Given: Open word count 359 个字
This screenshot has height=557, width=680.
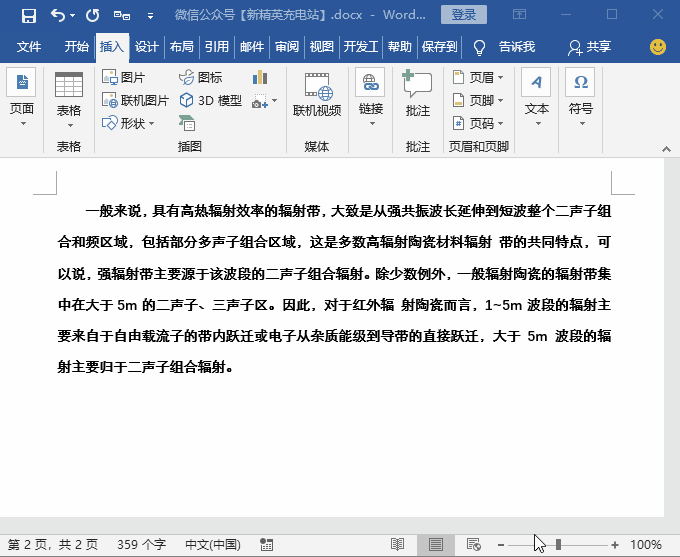Looking at the screenshot, I should (x=141, y=544).
